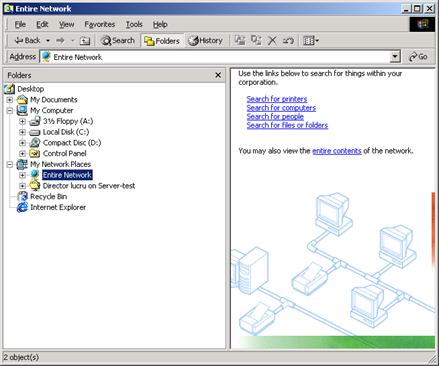Open the Tools menu
Viewport: 439px width, 366px height.
134,24
